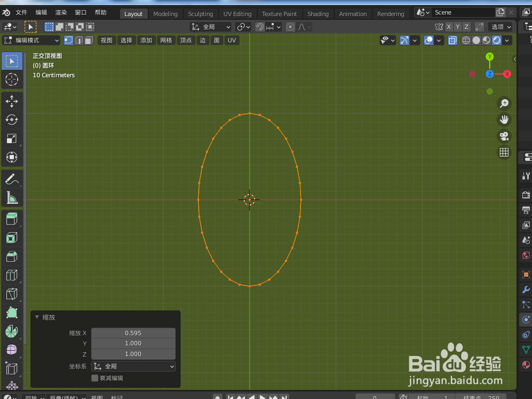
Task: Select the 3D Cursor tool
Action: point(12,79)
